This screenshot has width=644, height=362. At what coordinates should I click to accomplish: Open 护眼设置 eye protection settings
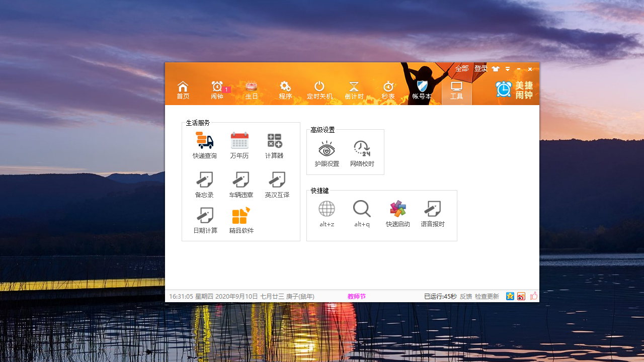point(327,152)
